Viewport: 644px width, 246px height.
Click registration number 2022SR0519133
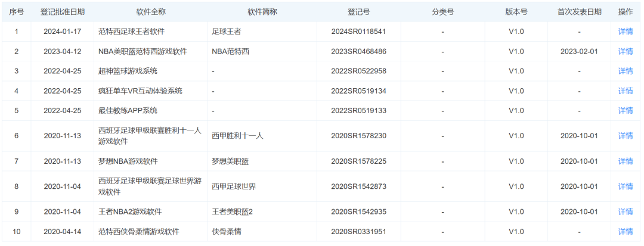coord(358,110)
